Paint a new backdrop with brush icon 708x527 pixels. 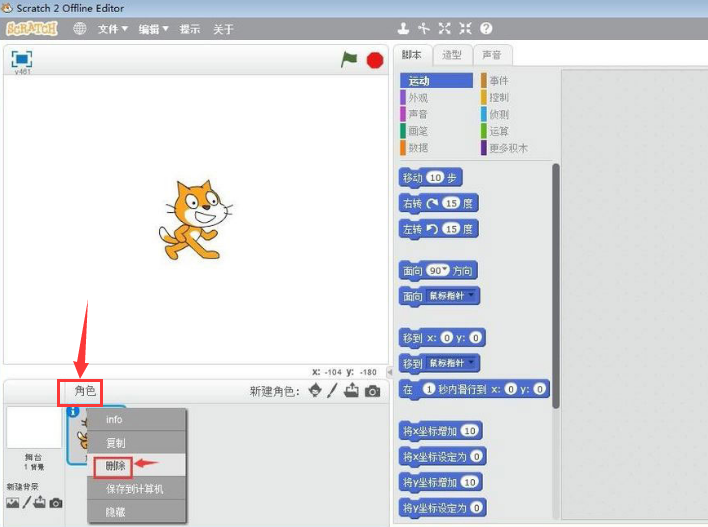pyautogui.click(x=27, y=502)
